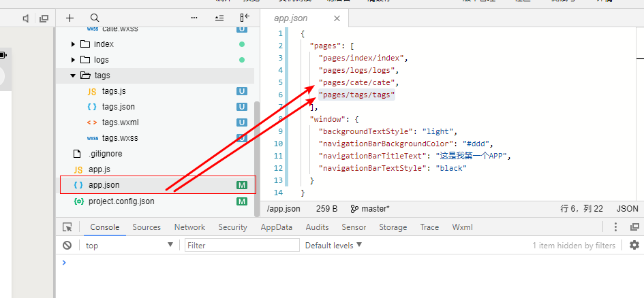
Task: Click the plus icon to add a file
Action: (x=70, y=18)
